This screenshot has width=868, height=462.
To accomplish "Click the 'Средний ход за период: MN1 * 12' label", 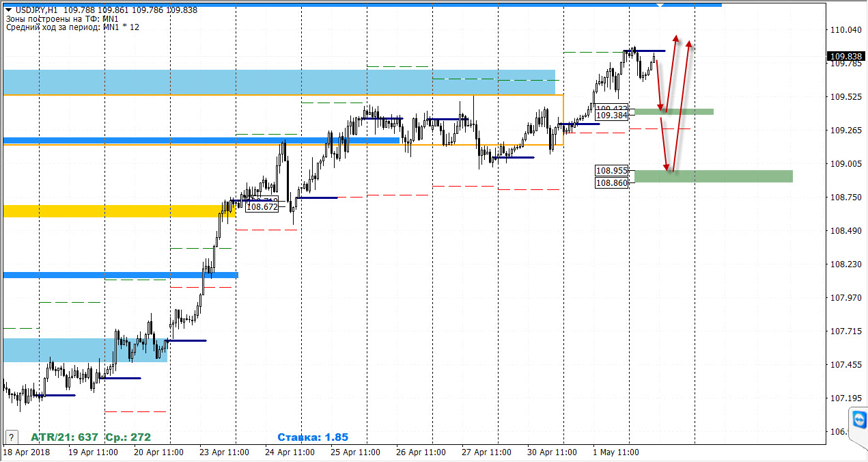I will point(72,27).
